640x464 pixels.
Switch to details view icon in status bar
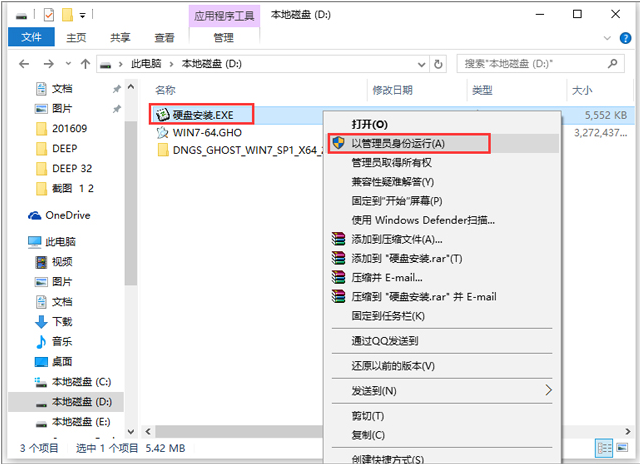pyautogui.click(x=604, y=448)
